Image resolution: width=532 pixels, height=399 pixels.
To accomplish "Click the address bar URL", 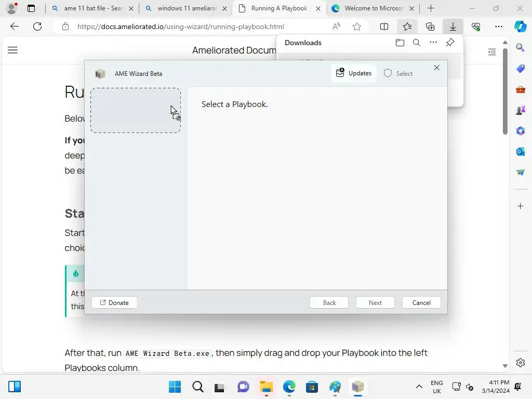I will pyautogui.click(x=180, y=26).
